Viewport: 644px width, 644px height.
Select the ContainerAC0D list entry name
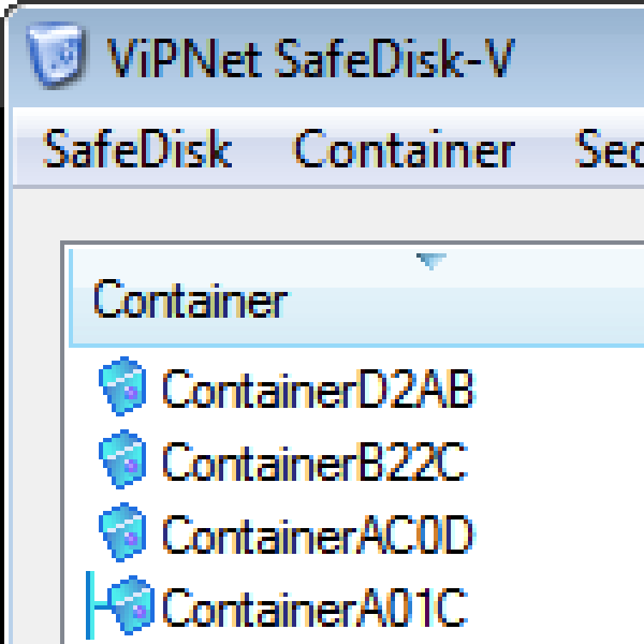318,535
